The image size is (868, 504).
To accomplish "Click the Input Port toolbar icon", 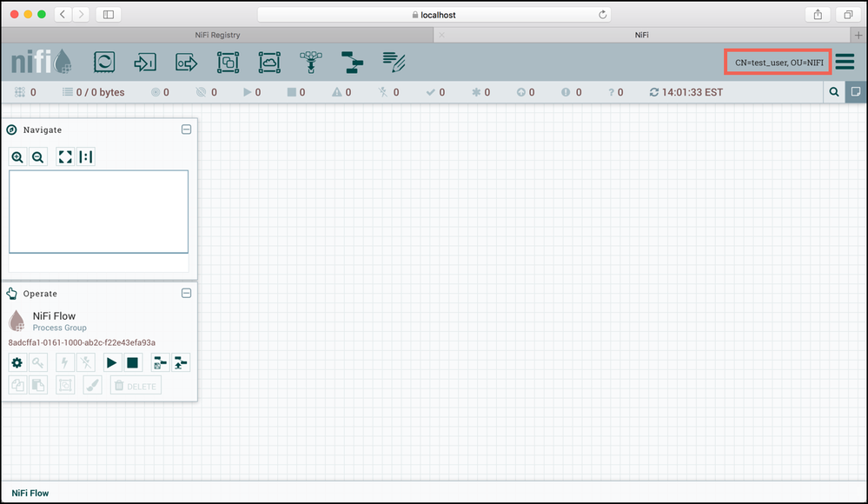I will [x=144, y=62].
